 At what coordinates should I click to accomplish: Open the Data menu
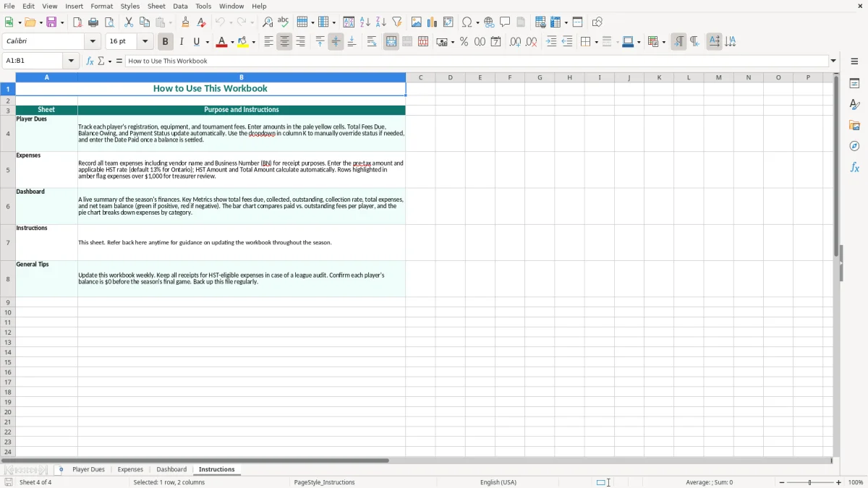pos(180,6)
